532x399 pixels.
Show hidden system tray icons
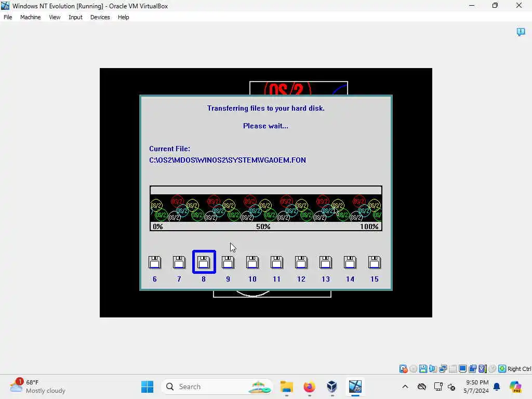click(405, 387)
